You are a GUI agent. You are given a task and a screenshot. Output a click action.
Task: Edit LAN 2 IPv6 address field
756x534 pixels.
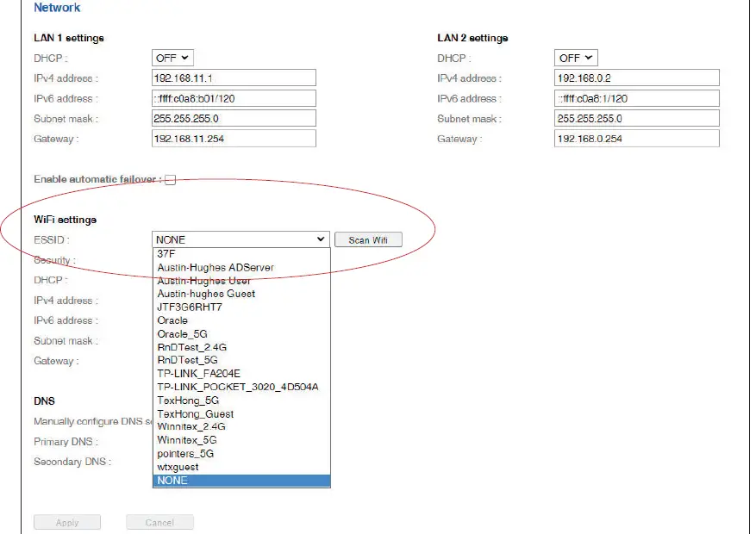pyautogui.click(x=637, y=98)
